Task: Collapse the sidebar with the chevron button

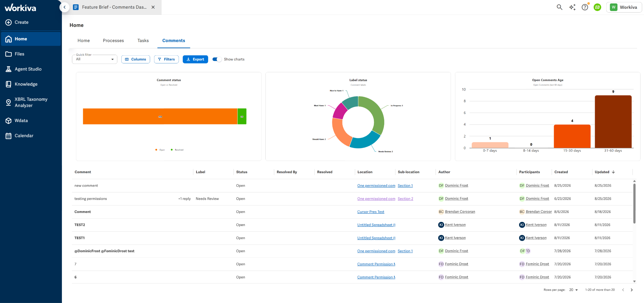Action: pyautogui.click(x=64, y=7)
